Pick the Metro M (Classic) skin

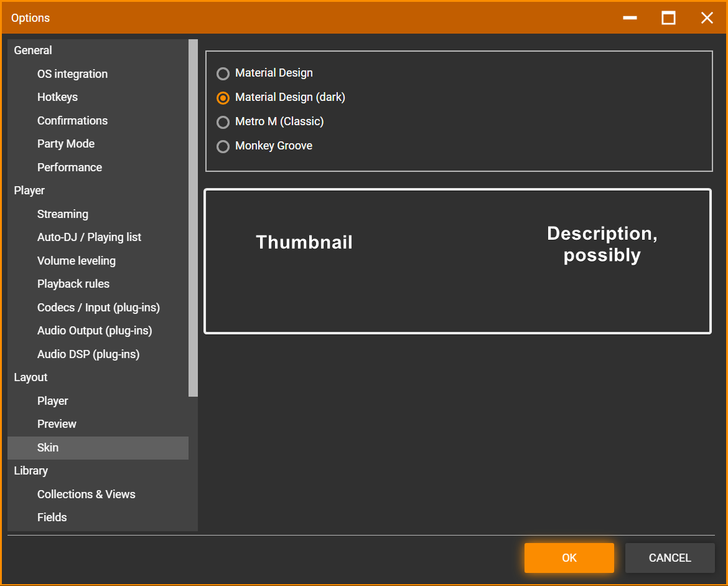tap(223, 122)
